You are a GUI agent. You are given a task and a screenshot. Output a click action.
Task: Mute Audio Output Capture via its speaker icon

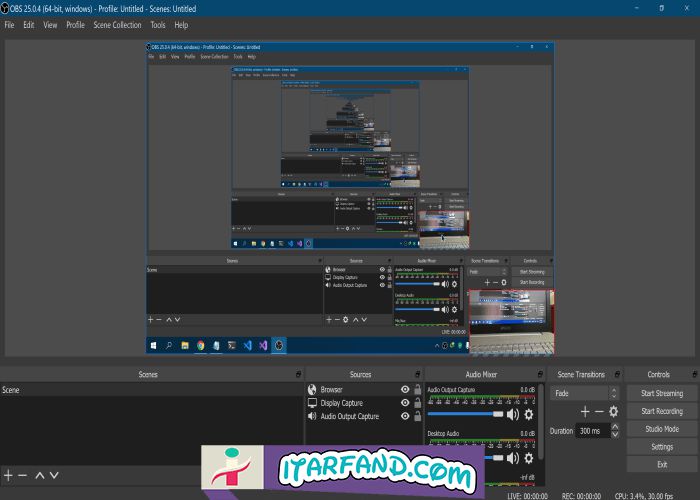[513, 413]
